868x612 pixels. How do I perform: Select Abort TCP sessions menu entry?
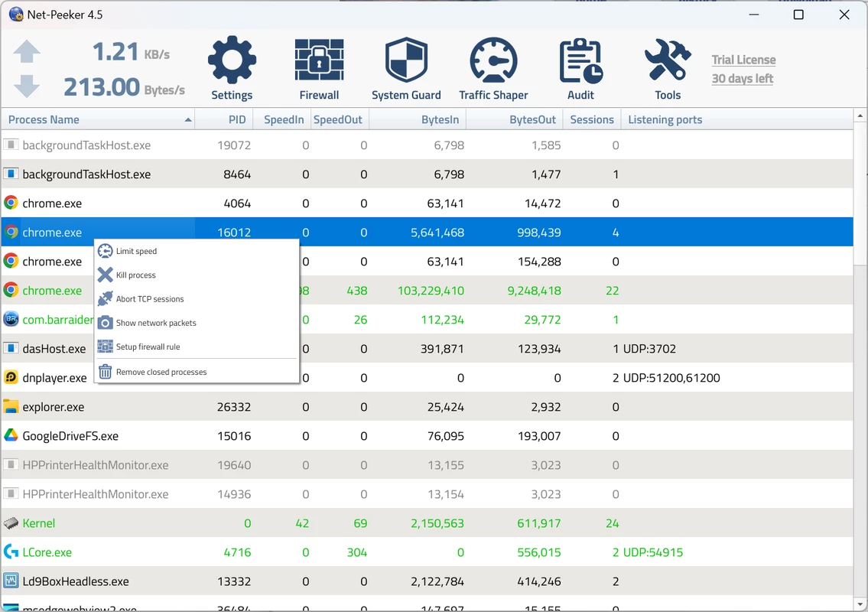tap(197, 298)
